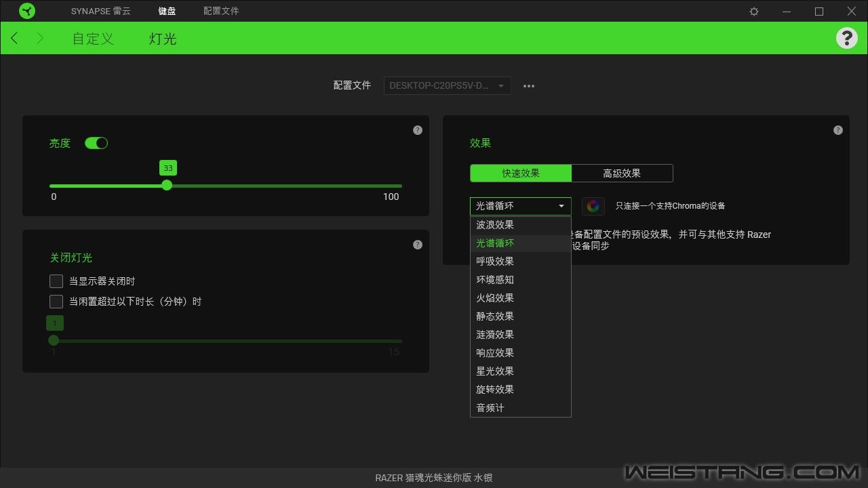Click the 关闭灯光 panel help icon

[x=418, y=245]
